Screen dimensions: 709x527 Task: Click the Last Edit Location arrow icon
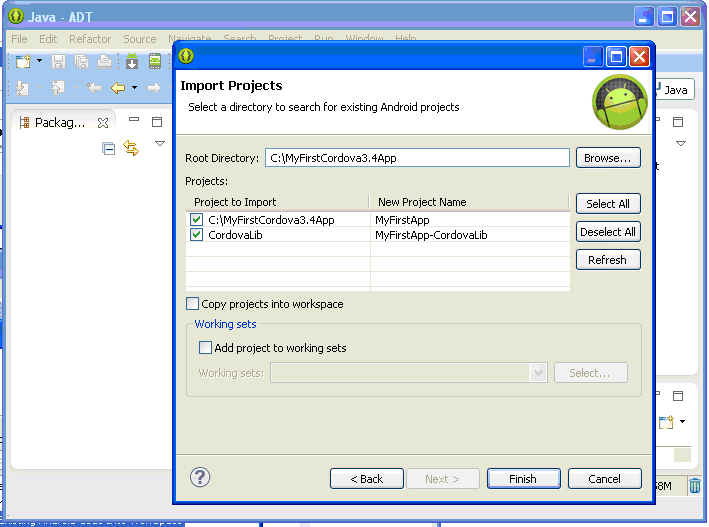coord(94,87)
